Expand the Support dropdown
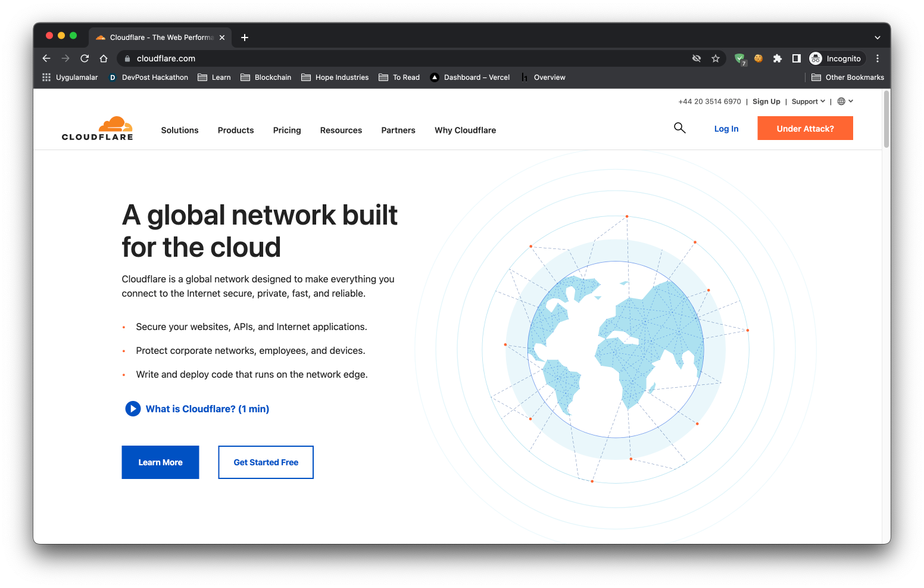Screen dimensions: 924x588 (807, 101)
